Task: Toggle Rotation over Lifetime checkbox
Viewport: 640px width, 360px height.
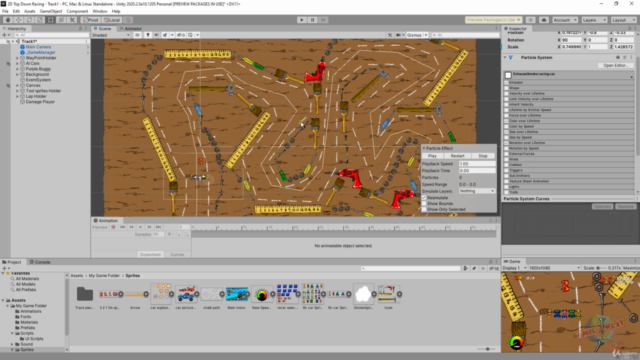Action: tap(507, 143)
